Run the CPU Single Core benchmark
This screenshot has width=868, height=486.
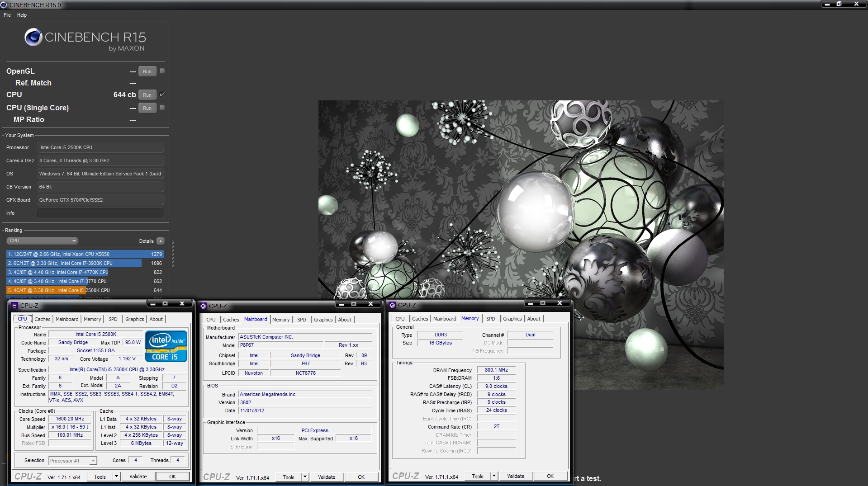coord(147,108)
